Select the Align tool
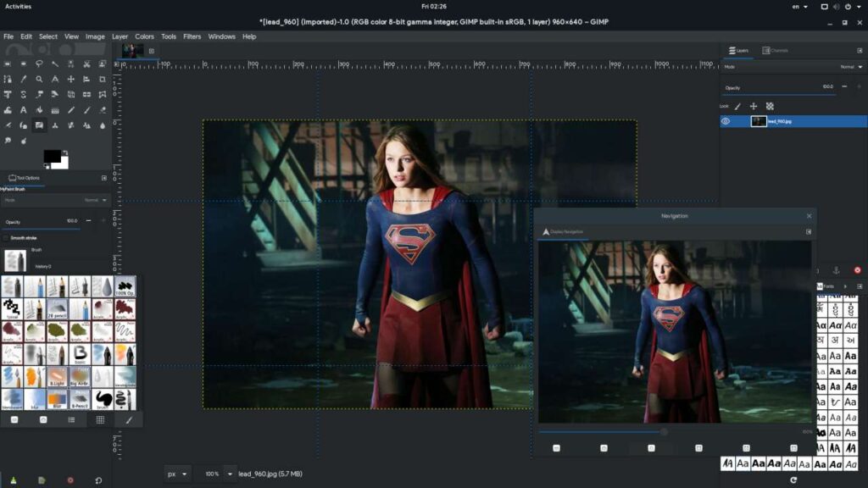 pos(87,79)
